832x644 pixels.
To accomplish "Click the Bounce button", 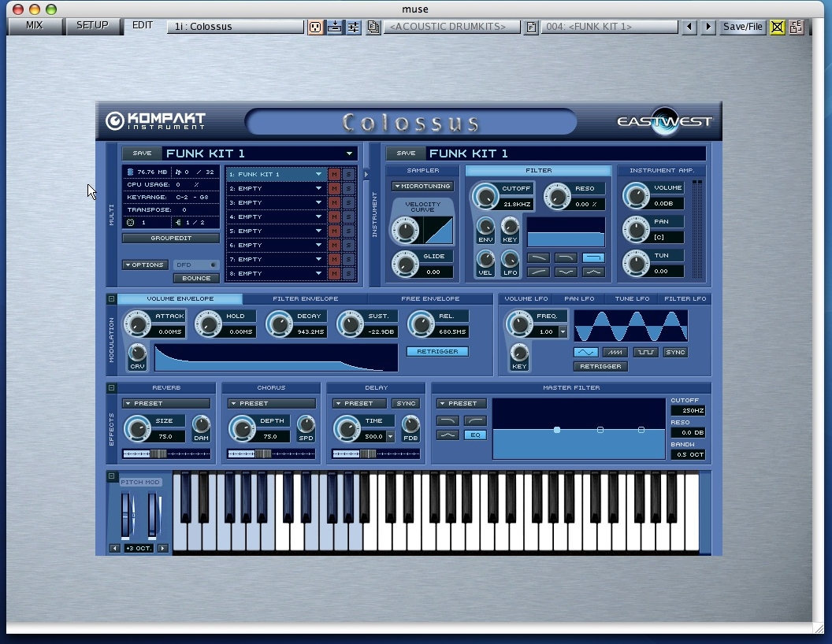I will (x=196, y=278).
